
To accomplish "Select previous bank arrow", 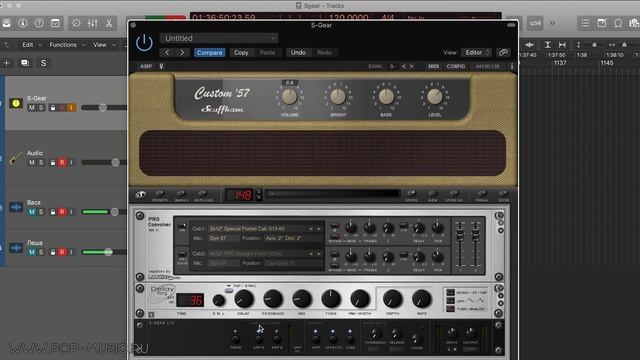I will tap(404, 66).
